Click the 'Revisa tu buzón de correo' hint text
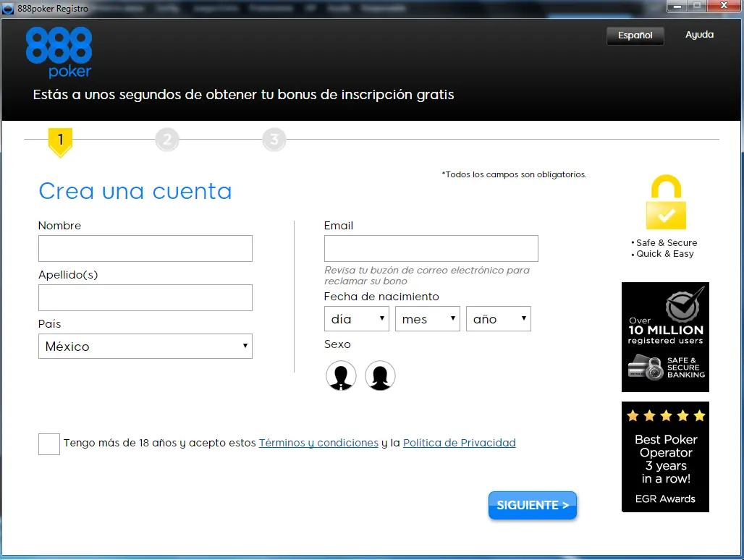This screenshot has width=744, height=560. [426, 276]
